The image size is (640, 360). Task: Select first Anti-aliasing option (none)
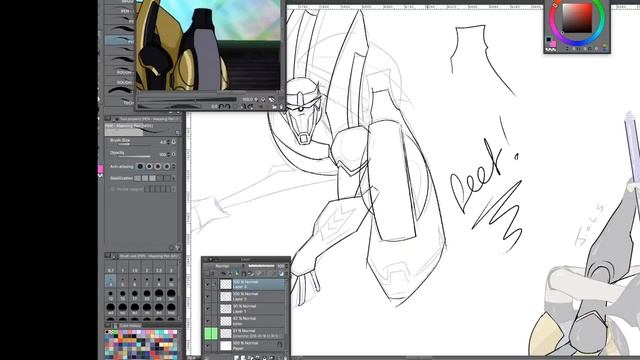click(140, 167)
